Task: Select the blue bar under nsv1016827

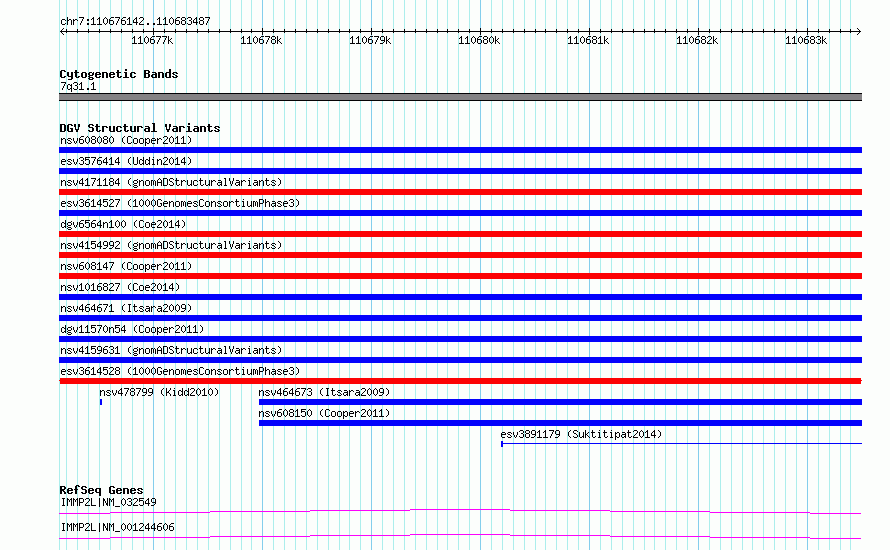Action: [460, 297]
